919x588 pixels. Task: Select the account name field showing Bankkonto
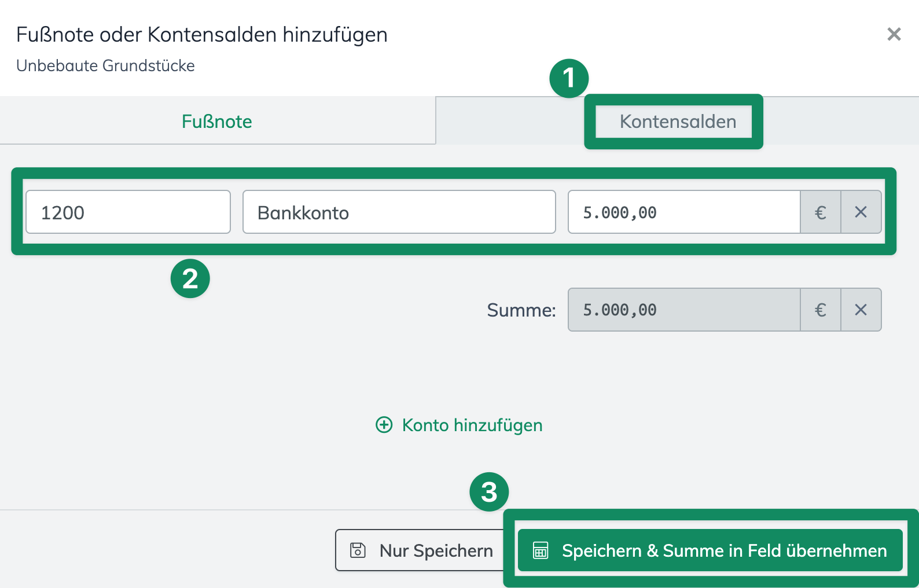click(x=399, y=212)
